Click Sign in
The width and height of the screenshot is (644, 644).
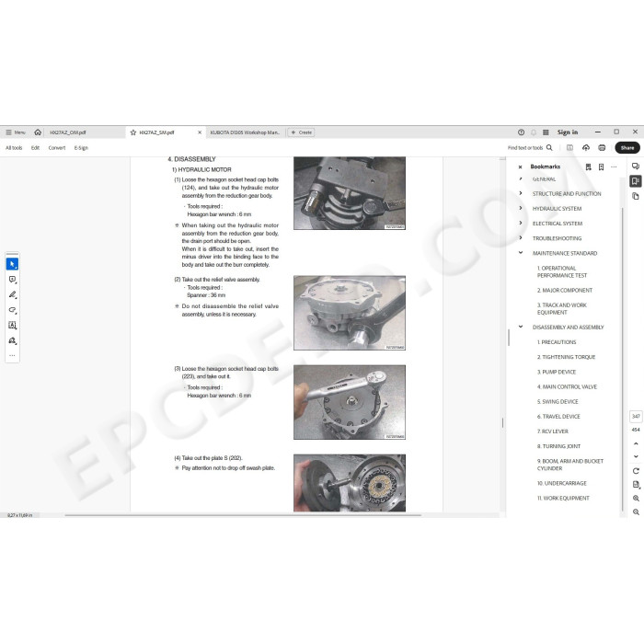tap(568, 132)
